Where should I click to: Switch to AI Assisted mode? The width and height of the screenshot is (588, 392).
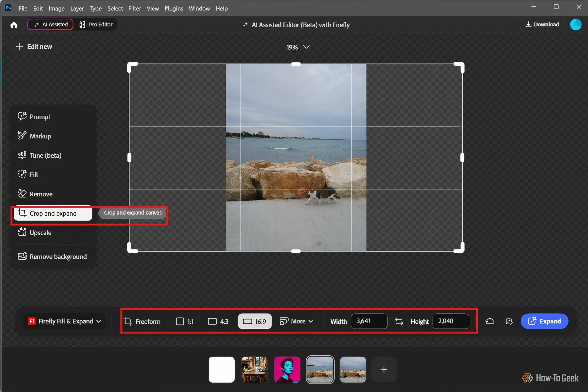50,25
